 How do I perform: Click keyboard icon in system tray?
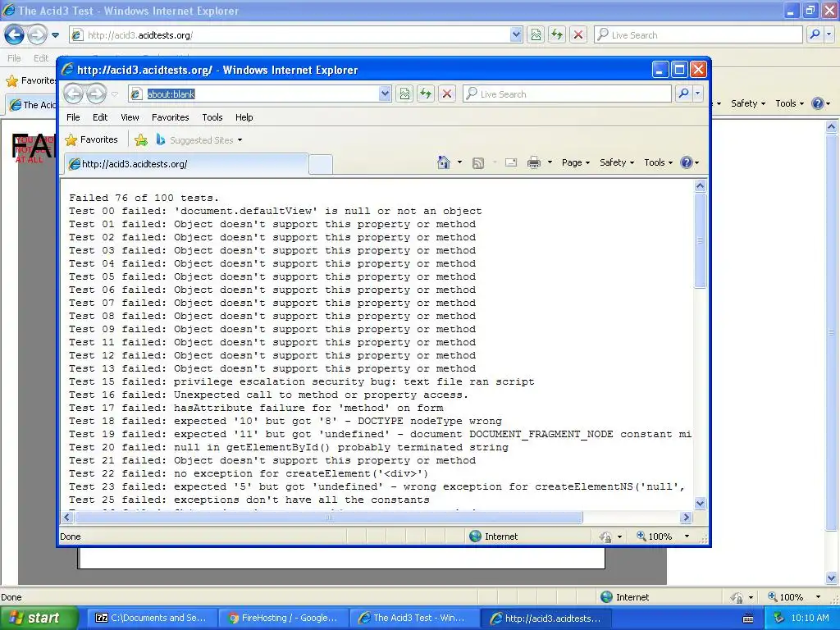(748, 619)
